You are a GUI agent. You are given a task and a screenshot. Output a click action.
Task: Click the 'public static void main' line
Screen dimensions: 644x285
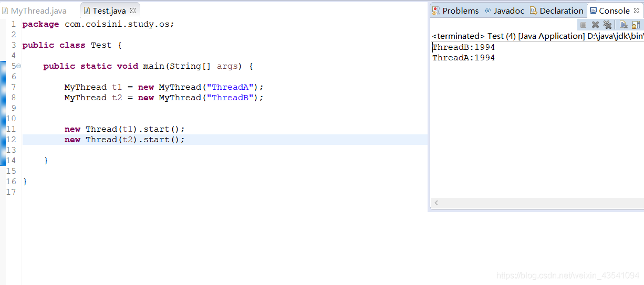(x=148, y=66)
